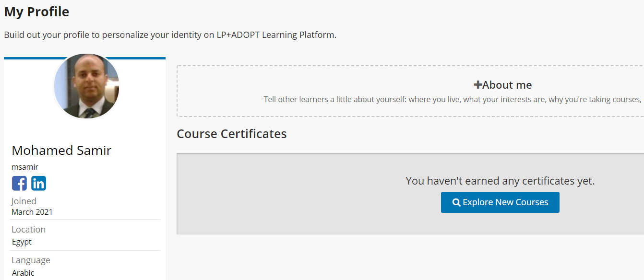This screenshot has height=280, width=644.
Task: Click the Language field label
Action: [31, 260]
